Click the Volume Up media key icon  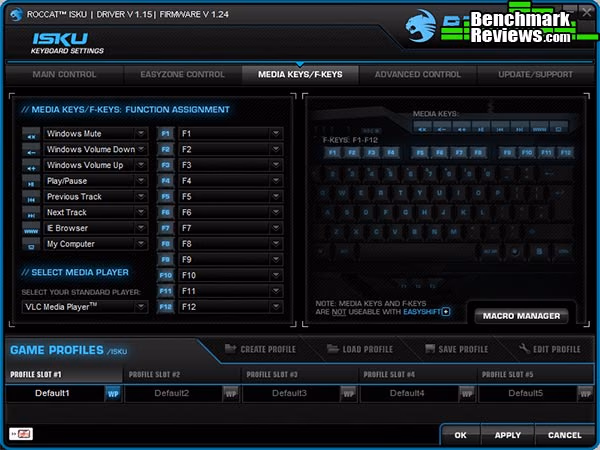31,165
